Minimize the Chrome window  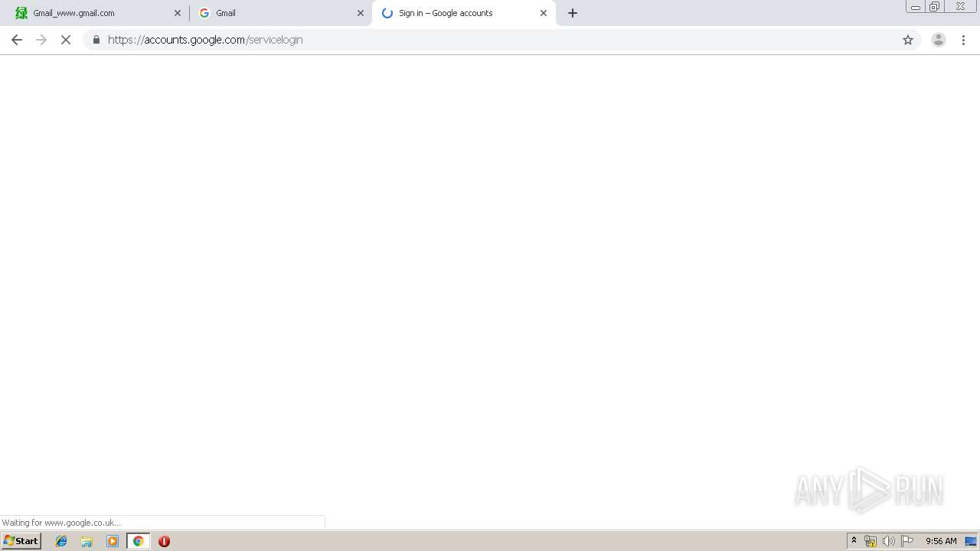coord(915,7)
